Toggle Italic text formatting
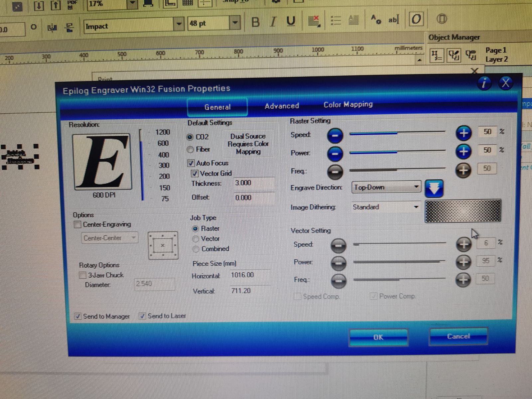Image resolution: width=532 pixels, height=399 pixels. pos(273,22)
